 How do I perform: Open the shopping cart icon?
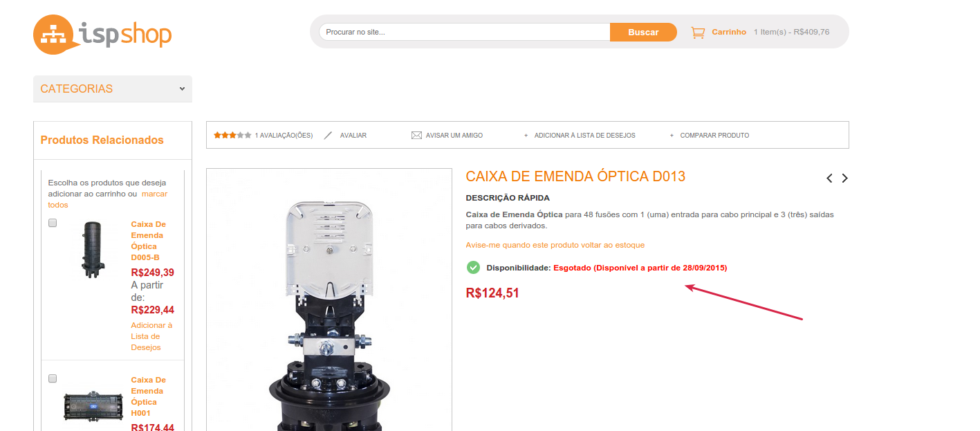coord(698,32)
